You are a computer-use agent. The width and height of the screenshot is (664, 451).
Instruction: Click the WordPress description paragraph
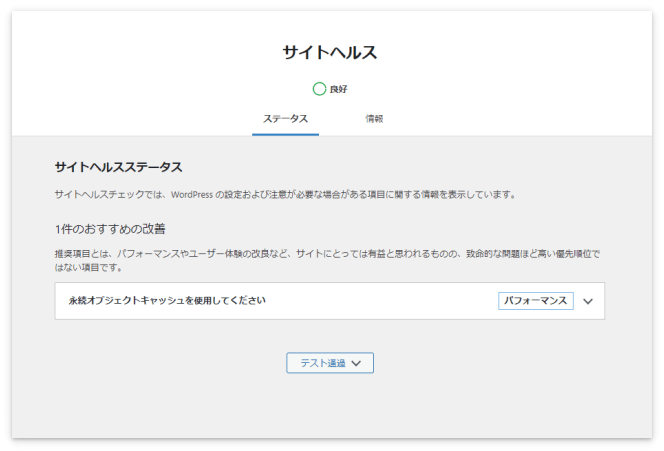285,195
